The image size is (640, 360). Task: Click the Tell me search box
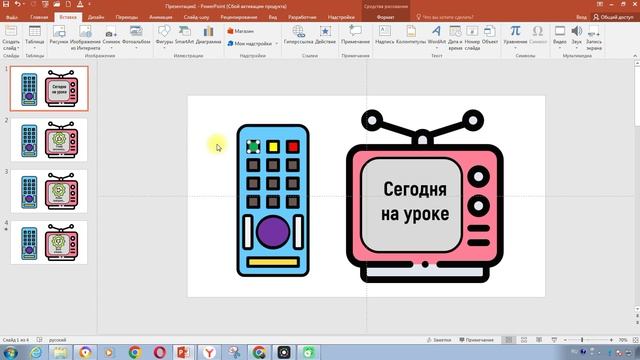(x=445, y=17)
